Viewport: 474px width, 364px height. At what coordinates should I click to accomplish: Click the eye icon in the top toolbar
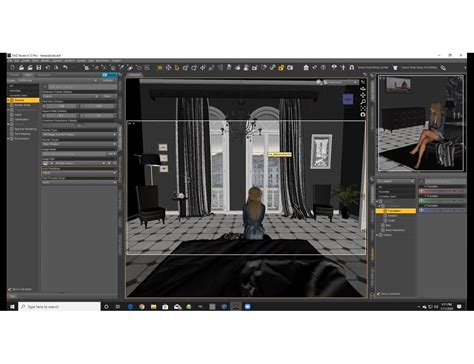pos(334,68)
